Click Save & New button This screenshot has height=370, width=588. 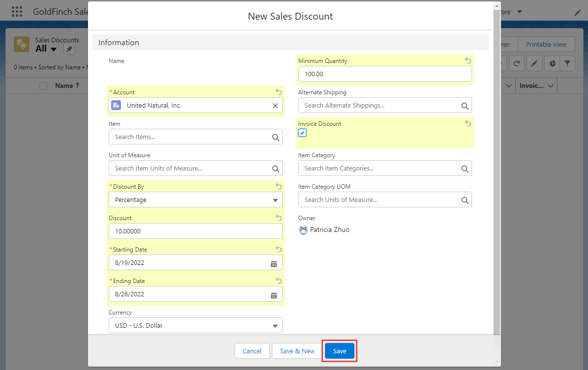pos(297,351)
